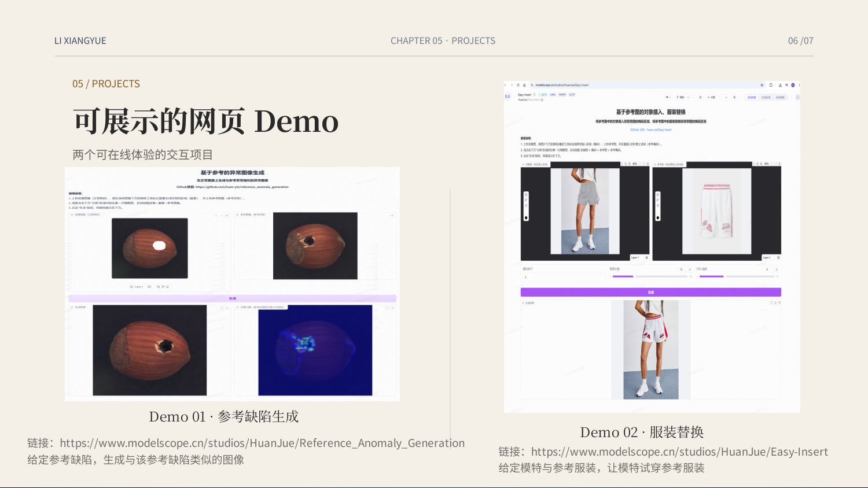Click the CFG number box showing 4
The width and height of the screenshot is (868, 488).
767,269
